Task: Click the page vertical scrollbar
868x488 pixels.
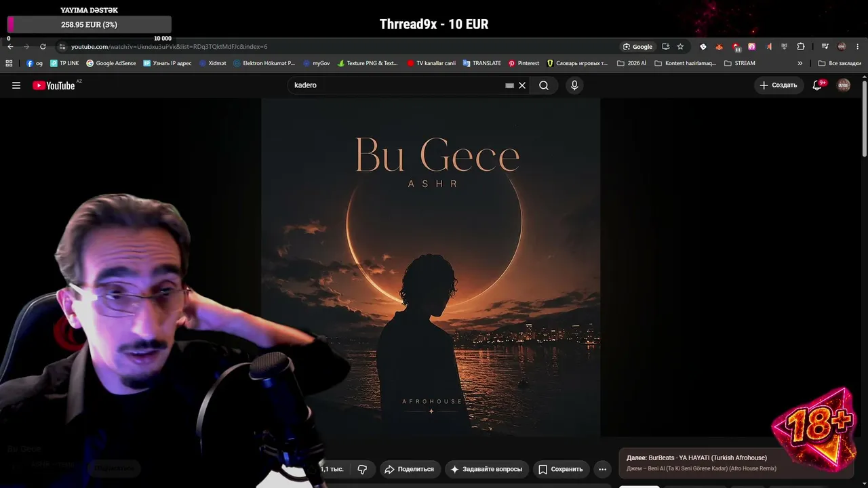Action: (x=865, y=119)
